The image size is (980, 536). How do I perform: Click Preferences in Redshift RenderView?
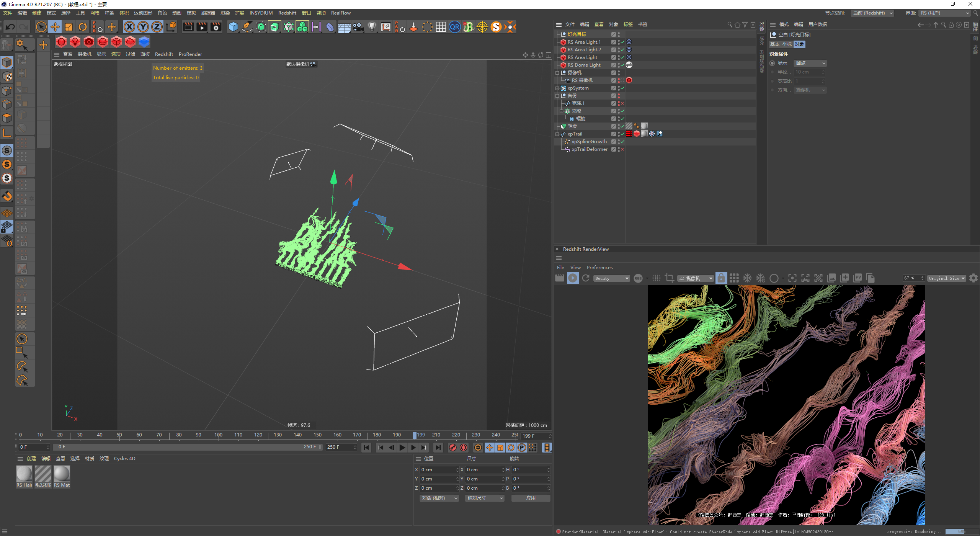(x=599, y=268)
